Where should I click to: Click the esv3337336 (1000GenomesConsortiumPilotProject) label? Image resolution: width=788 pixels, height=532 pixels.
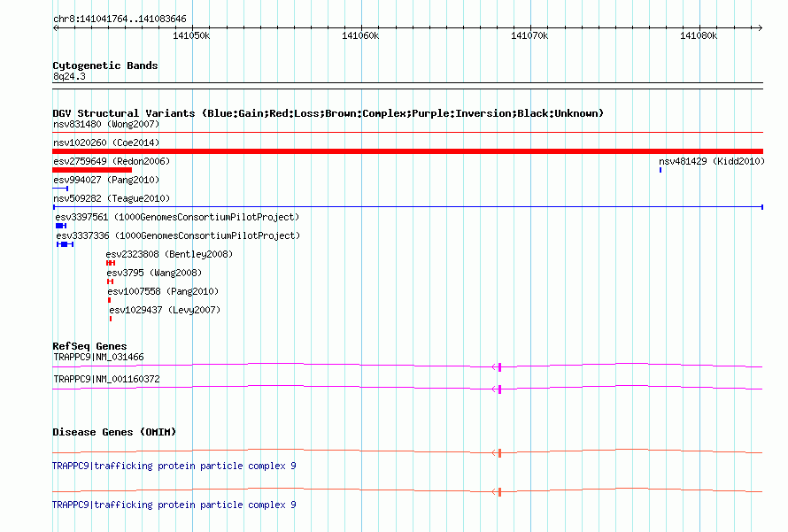click(x=178, y=235)
